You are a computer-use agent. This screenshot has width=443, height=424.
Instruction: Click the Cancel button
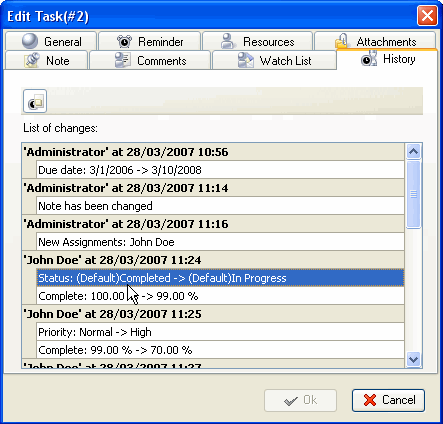(388, 400)
